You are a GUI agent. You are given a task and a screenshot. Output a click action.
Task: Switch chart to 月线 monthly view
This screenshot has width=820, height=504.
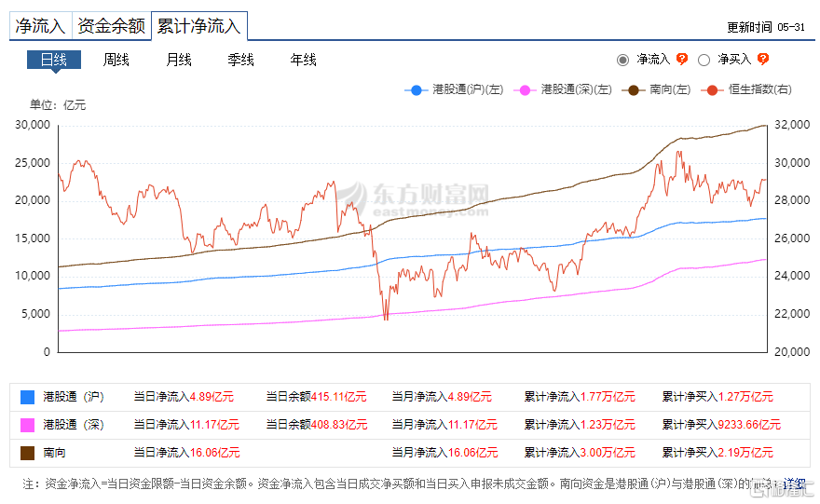coord(179,60)
